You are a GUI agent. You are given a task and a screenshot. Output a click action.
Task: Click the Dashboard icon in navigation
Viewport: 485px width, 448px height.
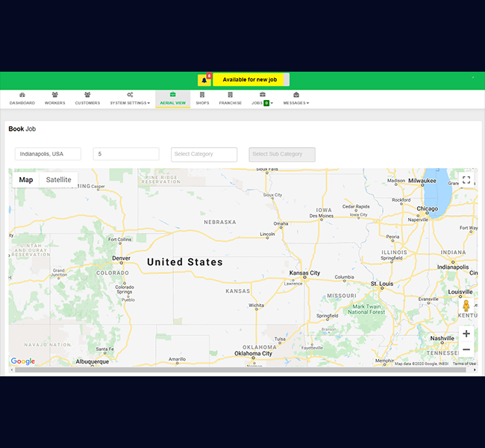(22, 95)
